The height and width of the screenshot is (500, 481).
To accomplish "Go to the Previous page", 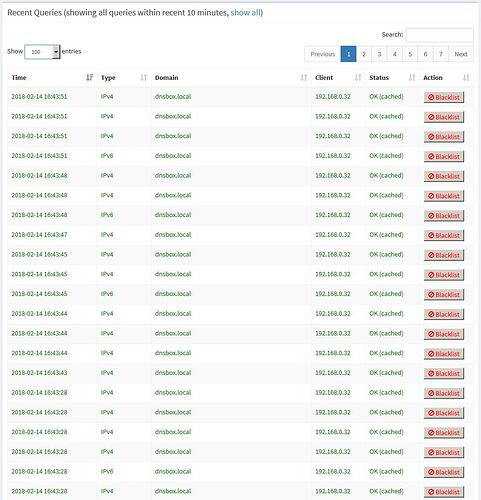I will coord(323,54).
